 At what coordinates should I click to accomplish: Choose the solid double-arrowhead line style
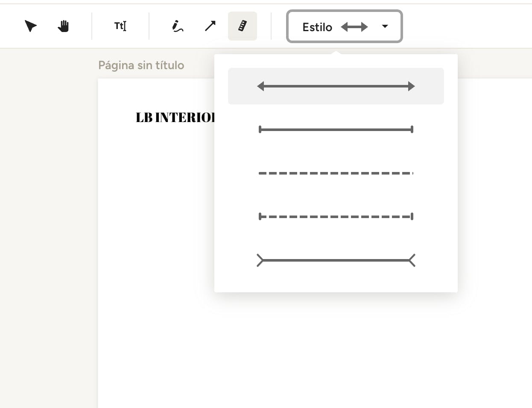(336, 86)
